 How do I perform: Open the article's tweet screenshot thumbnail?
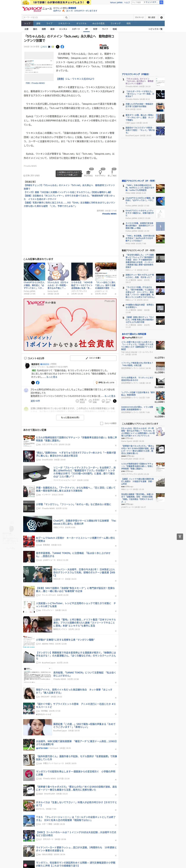tap(39, 67)
